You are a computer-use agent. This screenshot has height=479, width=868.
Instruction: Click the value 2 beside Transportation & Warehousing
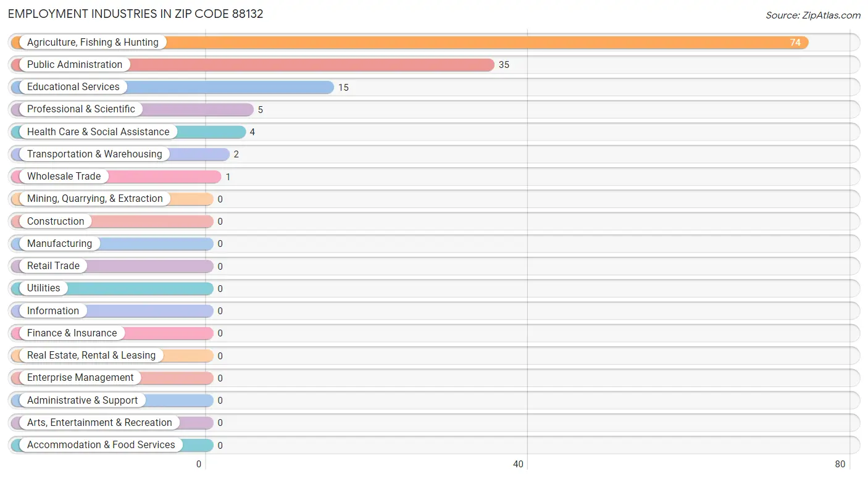[236, 154]
